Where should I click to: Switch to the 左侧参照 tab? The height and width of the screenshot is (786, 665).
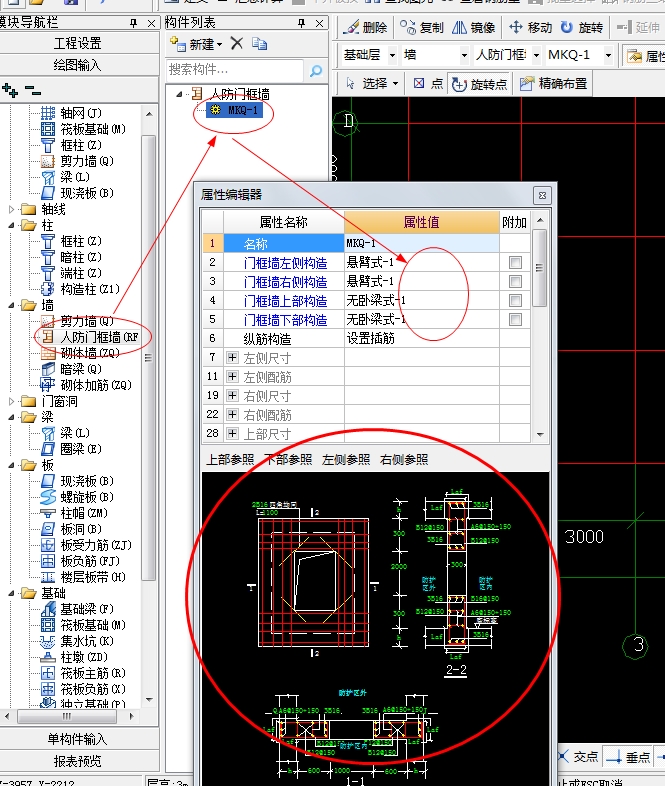click(x=346, y=459)
